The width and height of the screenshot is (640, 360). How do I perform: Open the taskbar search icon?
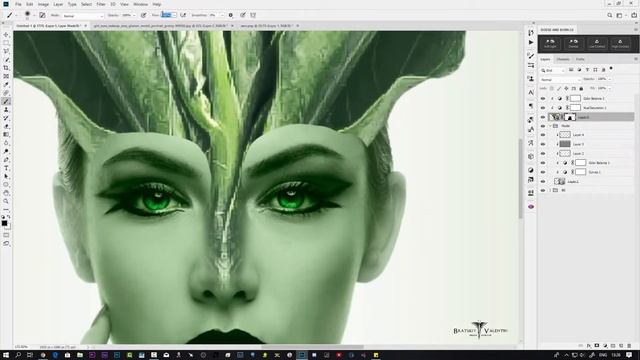18,355
